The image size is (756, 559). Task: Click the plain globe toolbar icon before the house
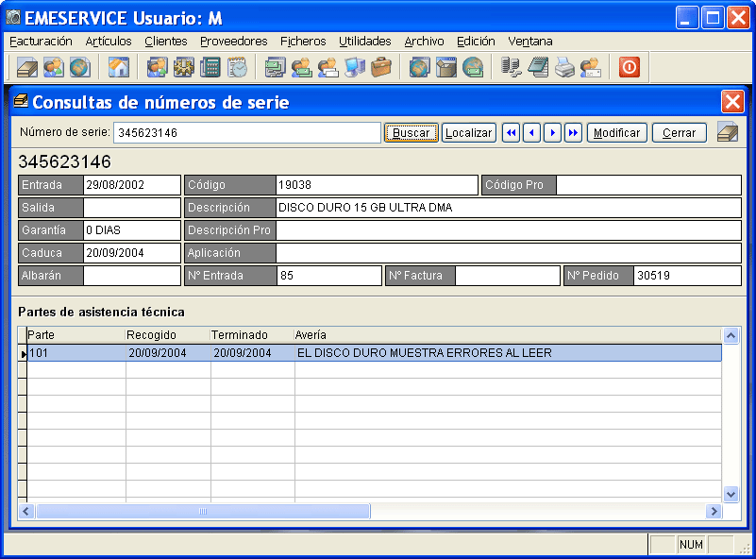pos(79,67)
